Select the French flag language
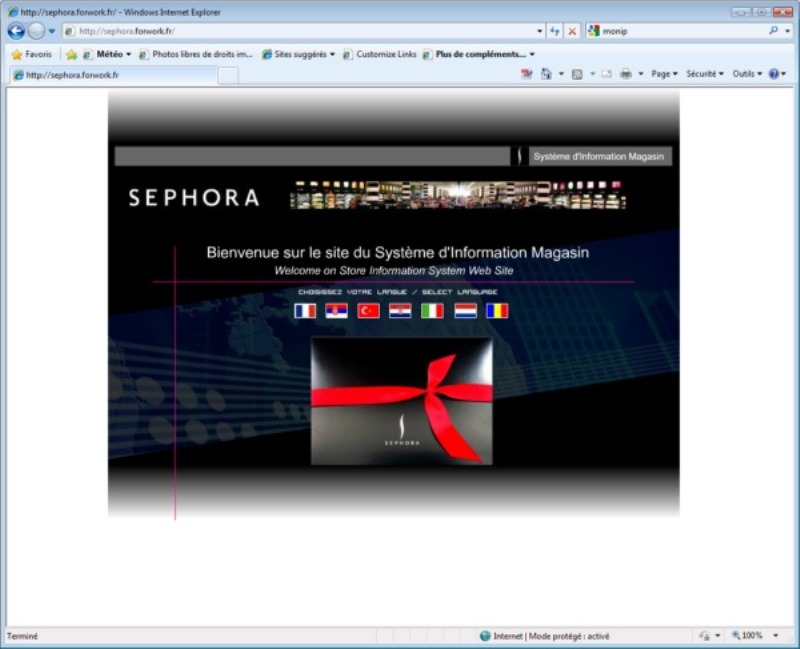 305,311
